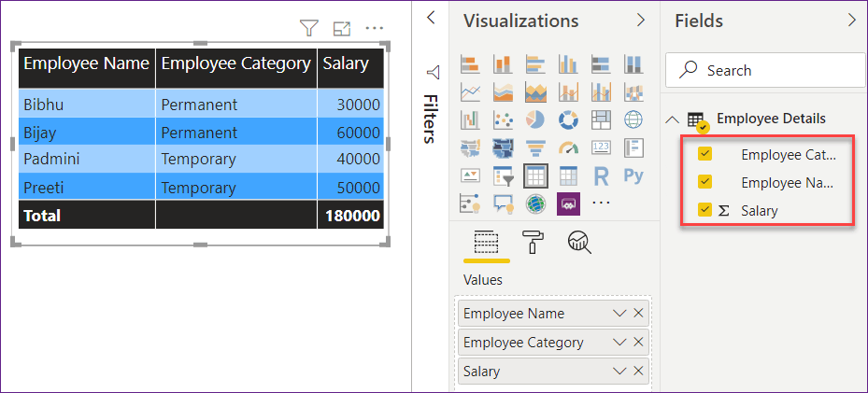The height and width of the screenshot is (393, 868).
Task: Uncheck the Employee Name field checkbox
Action: [x=704, y=181]
